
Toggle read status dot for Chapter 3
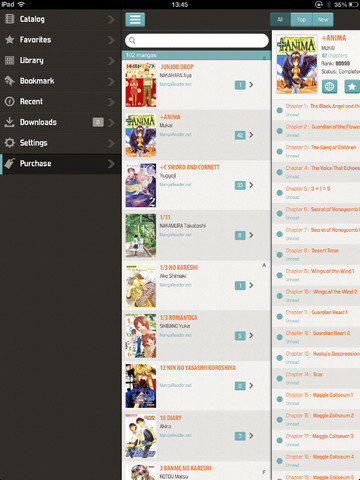[x=280, y=151]
